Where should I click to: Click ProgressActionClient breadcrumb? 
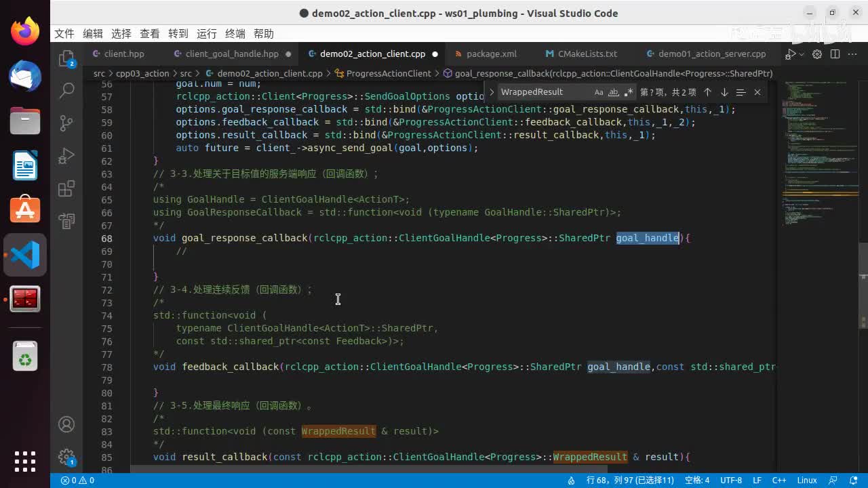[388, 73]
